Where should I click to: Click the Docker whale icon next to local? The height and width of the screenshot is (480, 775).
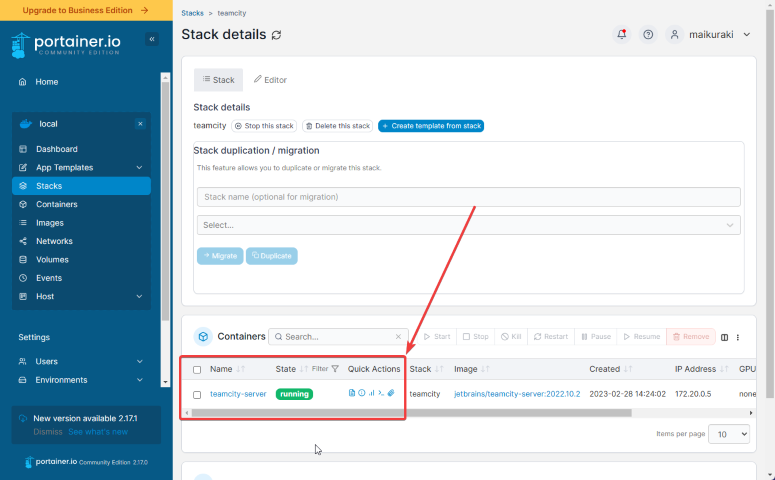coord(25,124)
